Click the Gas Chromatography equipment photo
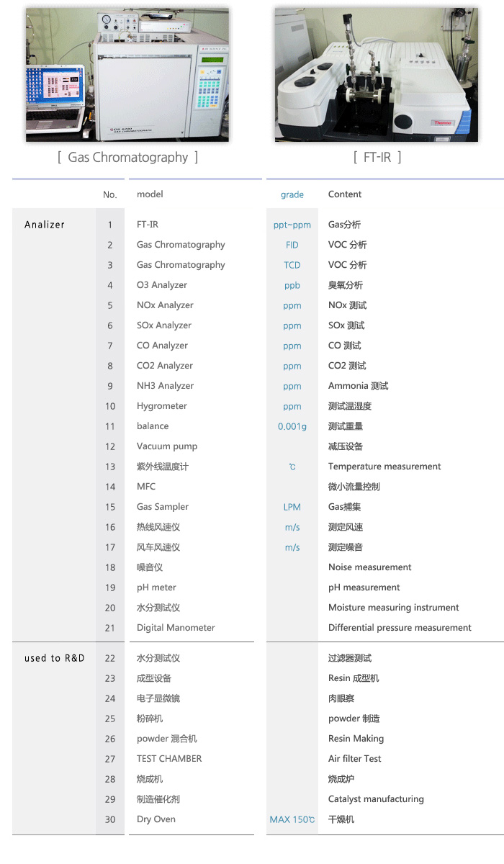 [127, 75]
